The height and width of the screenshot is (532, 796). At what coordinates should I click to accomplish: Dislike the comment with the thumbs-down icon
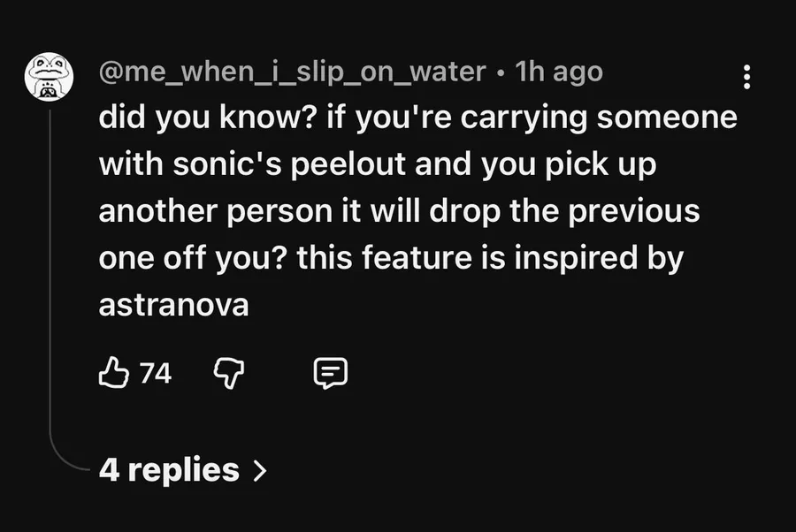(x=228, y=375)
